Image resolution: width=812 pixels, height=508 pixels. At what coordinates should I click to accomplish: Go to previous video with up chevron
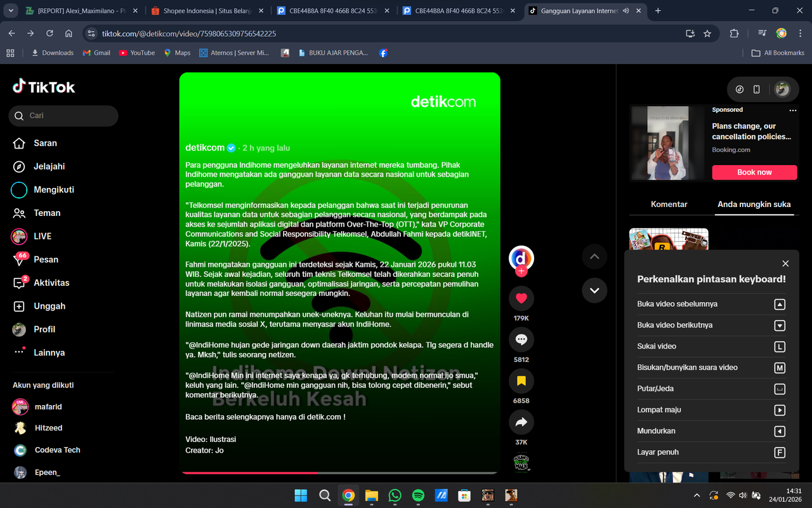[x=594, y=257]
